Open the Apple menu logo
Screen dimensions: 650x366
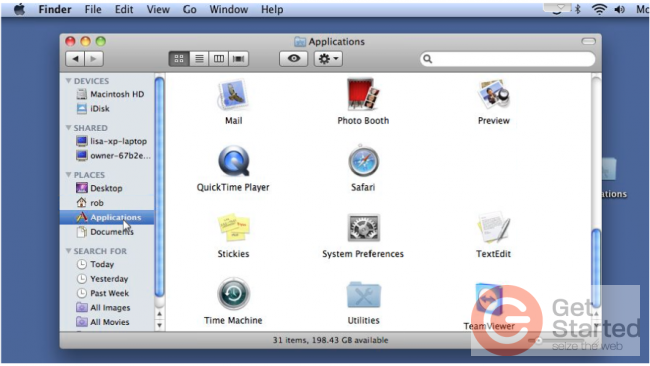click(x=19, y=9)
